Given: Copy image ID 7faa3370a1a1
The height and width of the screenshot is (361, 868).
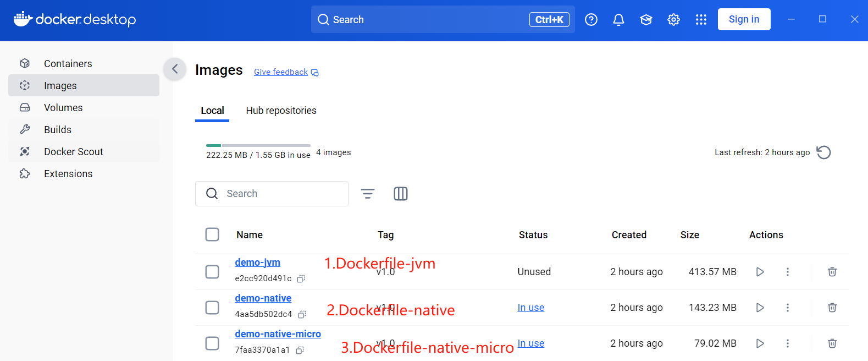Looking at the screenshot, I should click(x=300, y=351).
